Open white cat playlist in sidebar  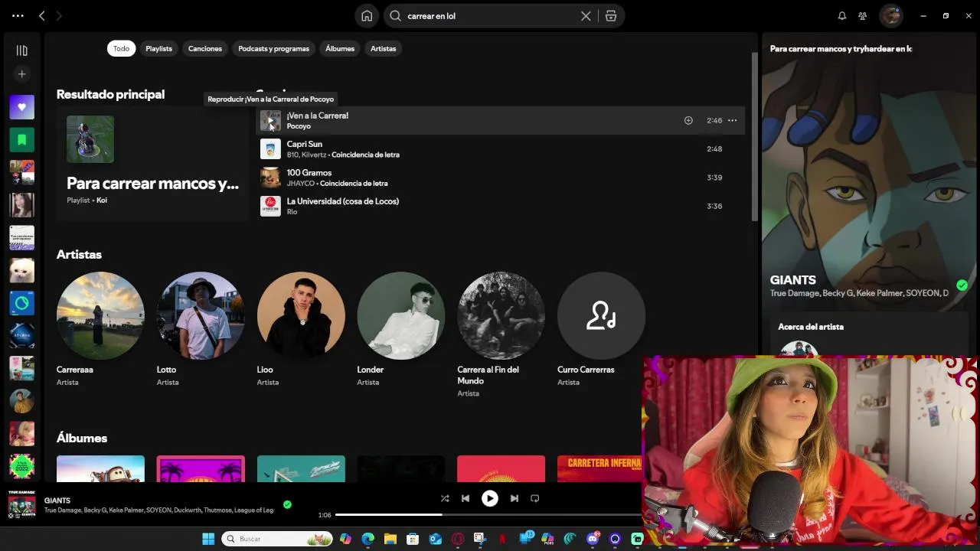pyautogui.click(x=21, y=270)
